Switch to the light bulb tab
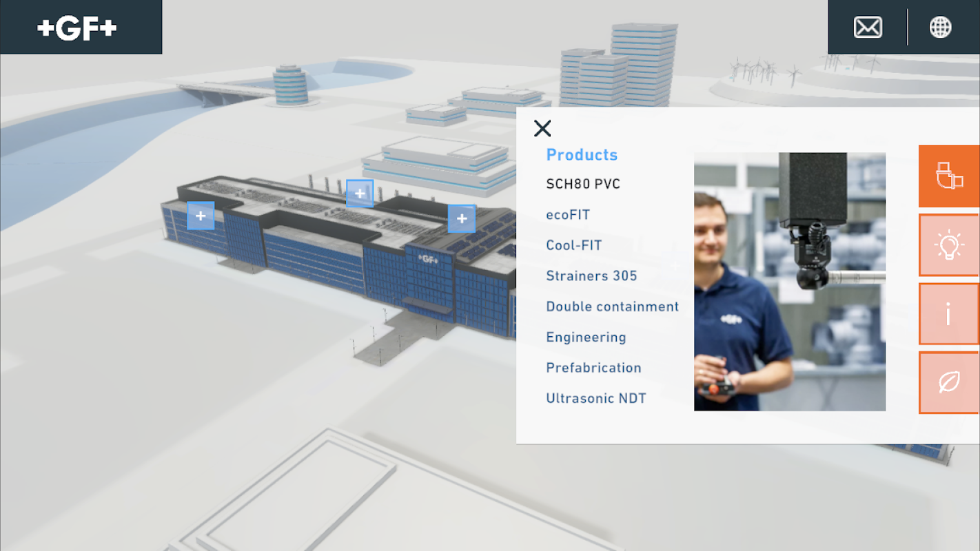The image size is (980, 551). (949, 245)
